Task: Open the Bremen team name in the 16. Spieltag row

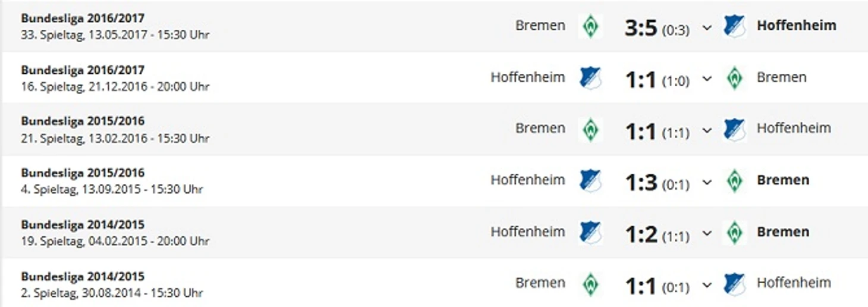Action: [x=781, y=77]
